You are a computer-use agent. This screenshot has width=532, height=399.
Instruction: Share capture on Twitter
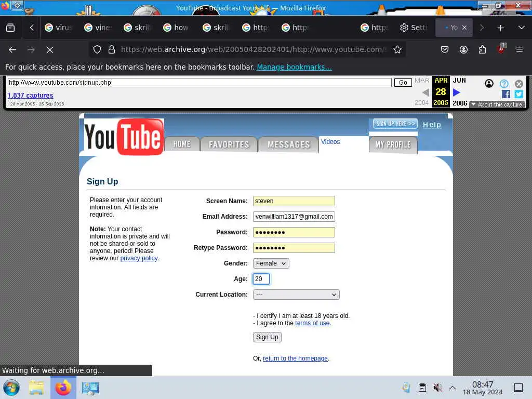518,94
